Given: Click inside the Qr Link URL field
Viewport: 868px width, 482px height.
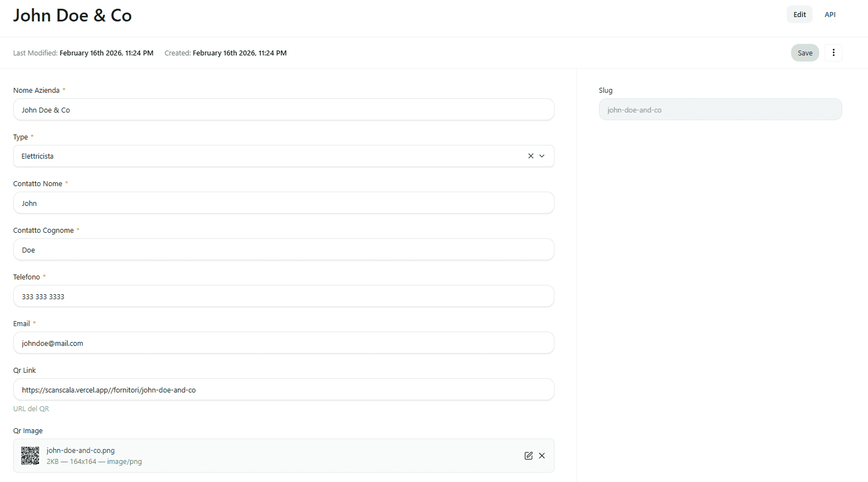Looking at the screenshot, I should [283, 390].
